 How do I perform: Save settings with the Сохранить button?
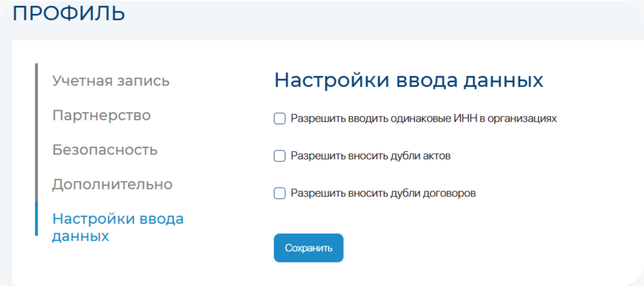tap(308, 248)
